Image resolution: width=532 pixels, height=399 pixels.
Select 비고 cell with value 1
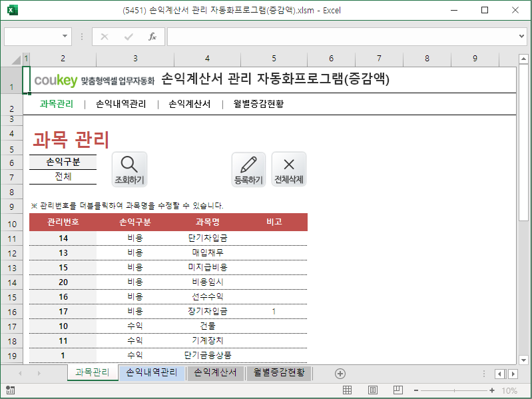(x=274, y=312)
